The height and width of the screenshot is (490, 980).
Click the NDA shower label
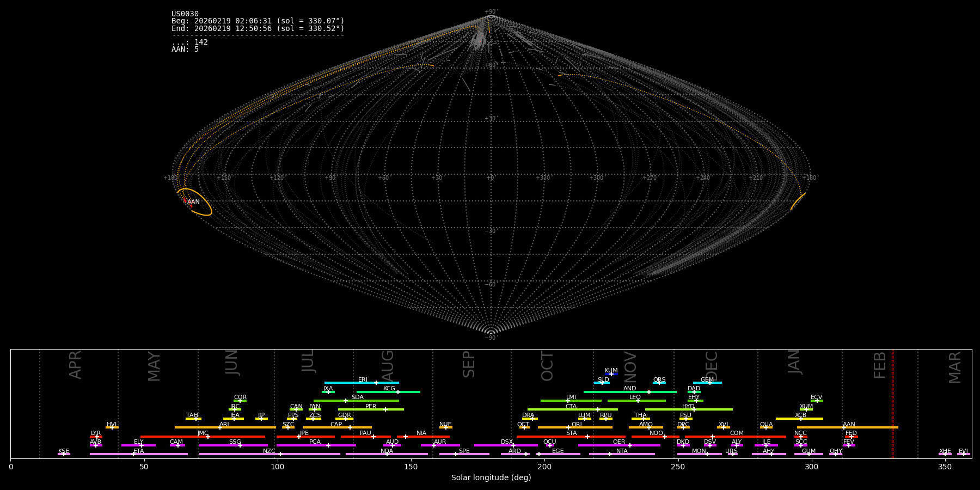click(x=387, y=451)
